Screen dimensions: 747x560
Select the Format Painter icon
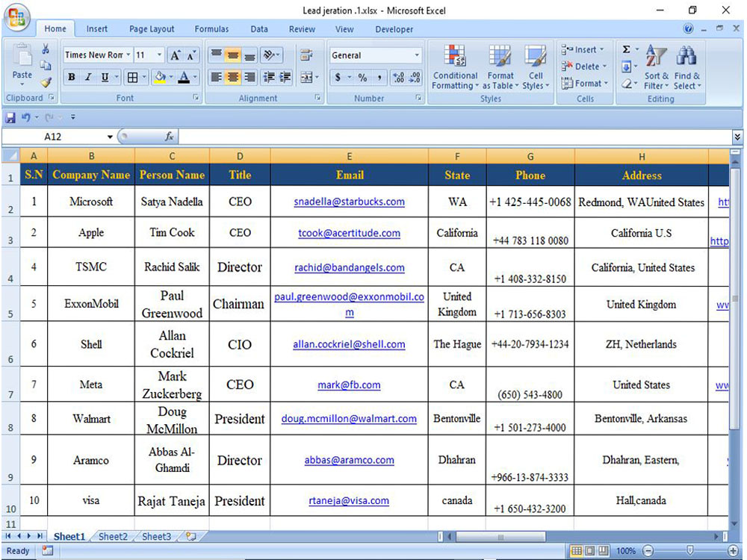click(45, 82)
